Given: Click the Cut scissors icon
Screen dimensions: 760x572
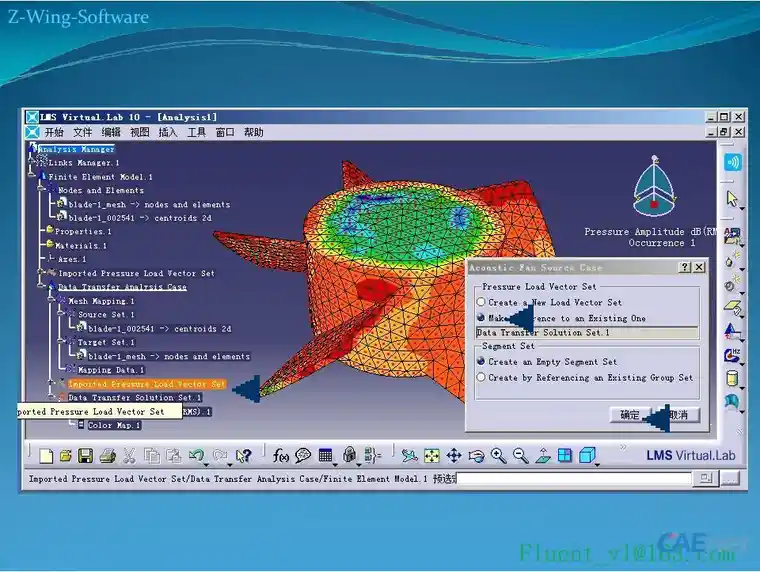Looking at the screenshot, I should click(x=129, y=456).
